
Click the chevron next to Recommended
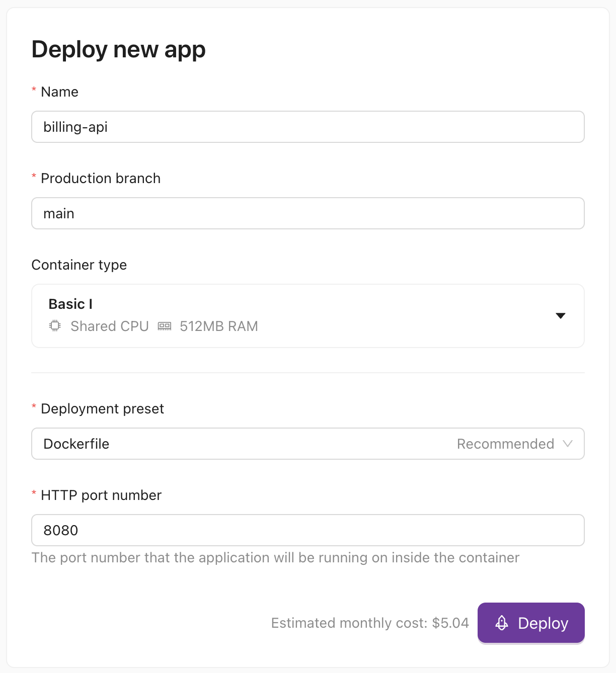(x=568, y=444)
